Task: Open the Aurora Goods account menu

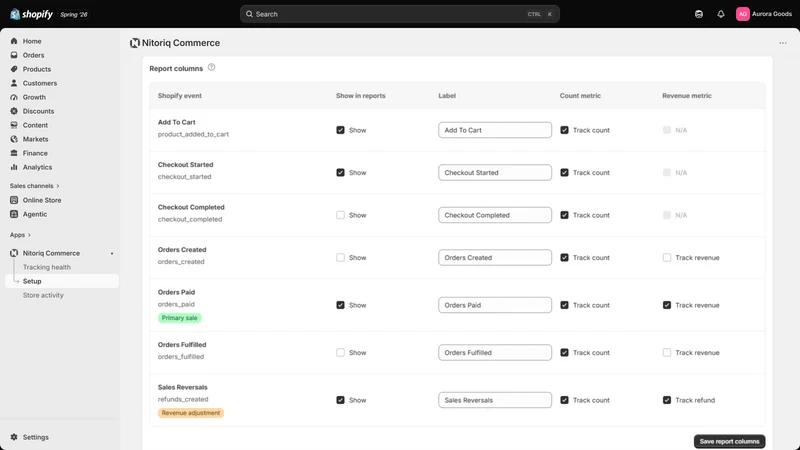Action: point(764,14)
